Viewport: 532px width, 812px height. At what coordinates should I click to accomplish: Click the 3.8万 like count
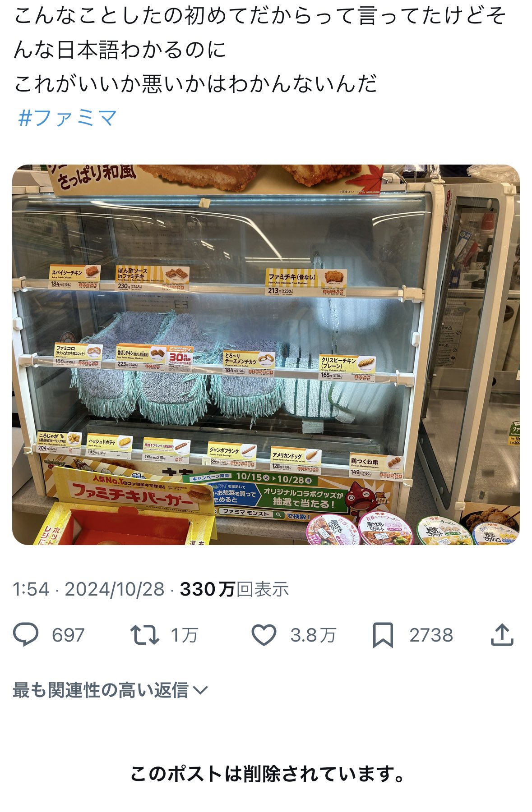pos(313,635)
